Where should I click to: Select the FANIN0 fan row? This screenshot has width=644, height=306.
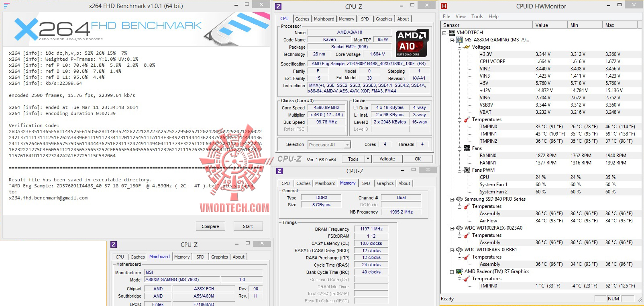point(541,156)
